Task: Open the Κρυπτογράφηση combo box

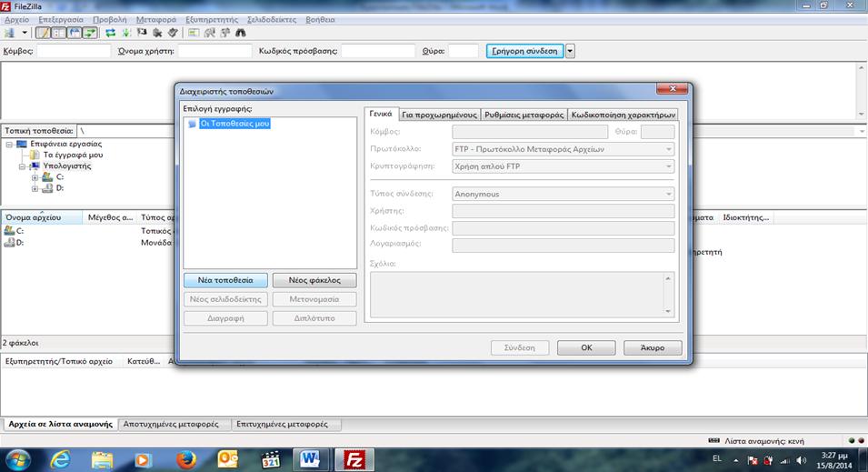Action: [563, 166]
